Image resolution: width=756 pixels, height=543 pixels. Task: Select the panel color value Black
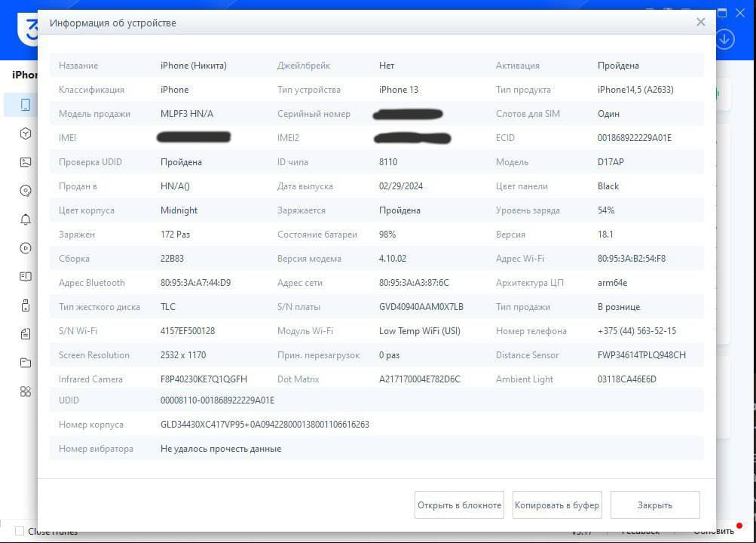pos(608,186)
